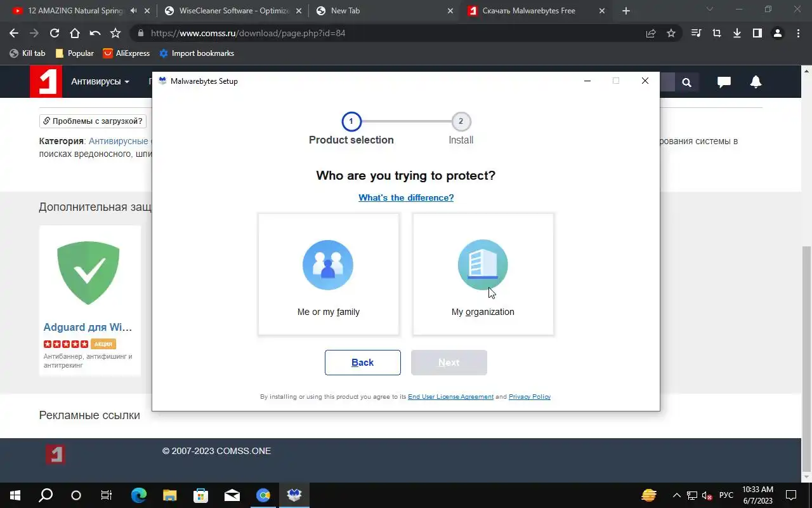Bookmark this page with star icon

671,33
